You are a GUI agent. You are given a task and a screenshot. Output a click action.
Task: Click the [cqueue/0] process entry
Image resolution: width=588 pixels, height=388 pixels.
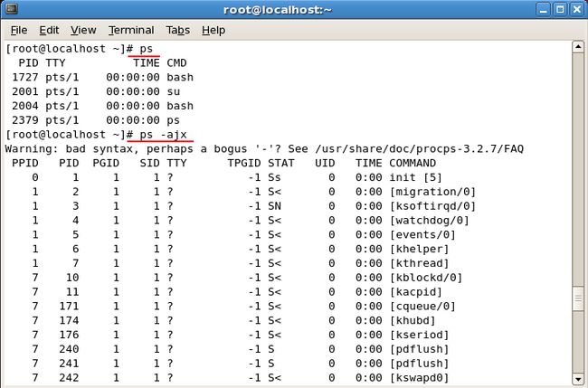point(422,307)
